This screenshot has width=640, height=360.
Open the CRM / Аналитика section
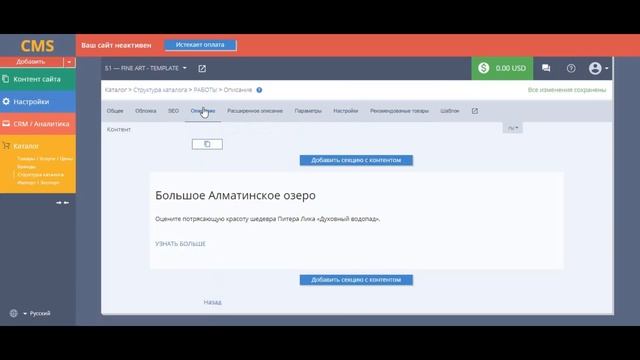pyautogui.click(x=38, y=124)
